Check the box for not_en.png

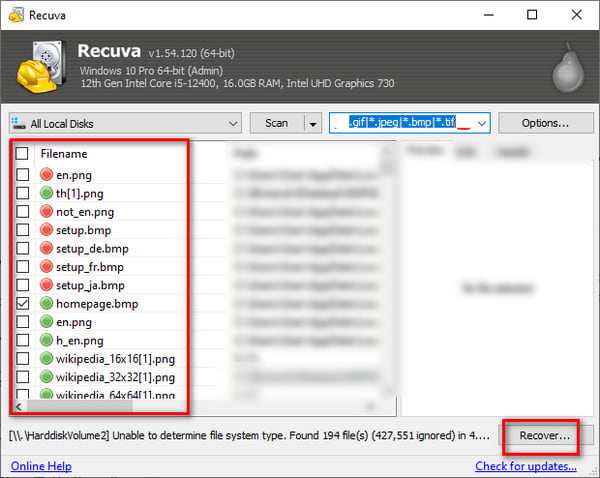click(23, 211)
